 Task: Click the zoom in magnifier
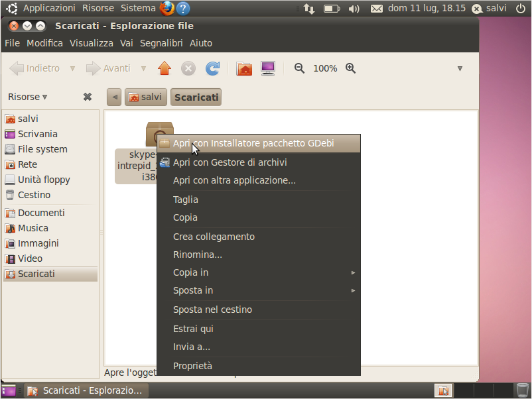click(350, 68)
